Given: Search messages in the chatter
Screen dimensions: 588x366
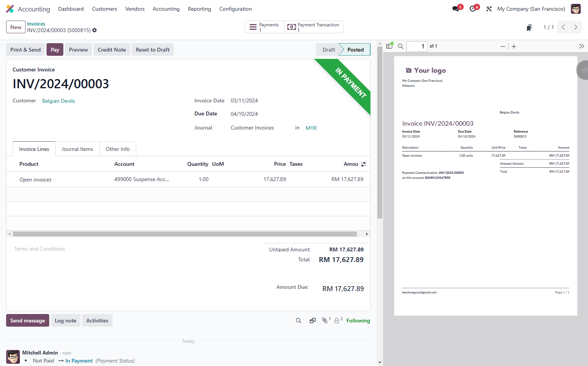Looking at the screenshot, I should (298, 321).
